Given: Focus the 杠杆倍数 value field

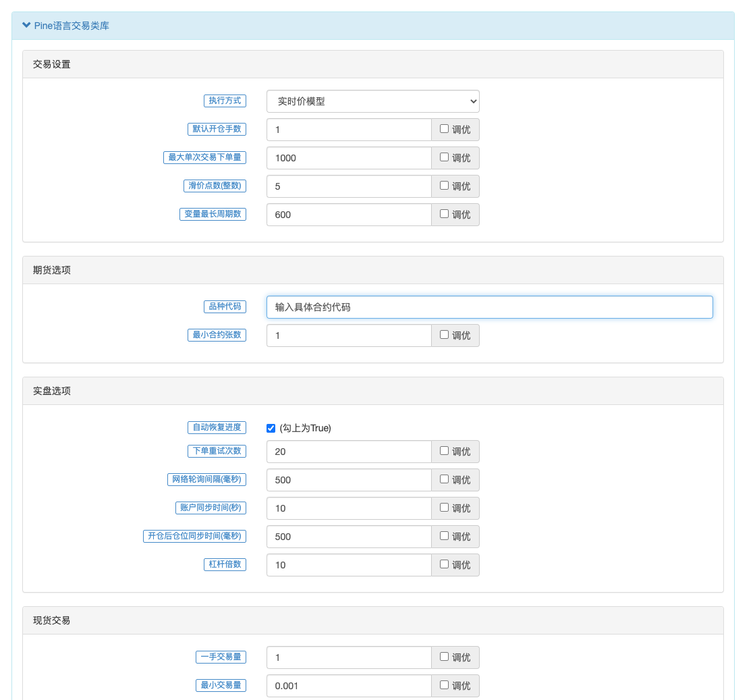Looking at the screenshot, I should (x=348, y=565).
